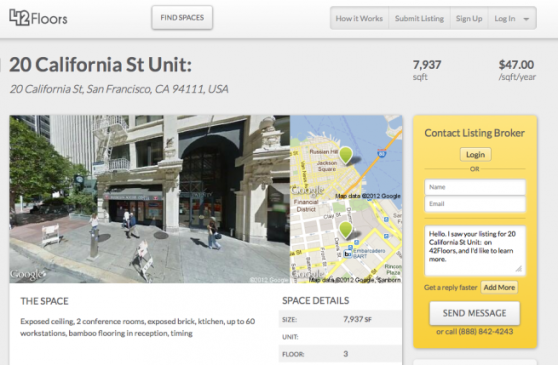
Task: Click the $47.00 /sqft/year price
Action: pyautogui.click(x=517, y=70)
